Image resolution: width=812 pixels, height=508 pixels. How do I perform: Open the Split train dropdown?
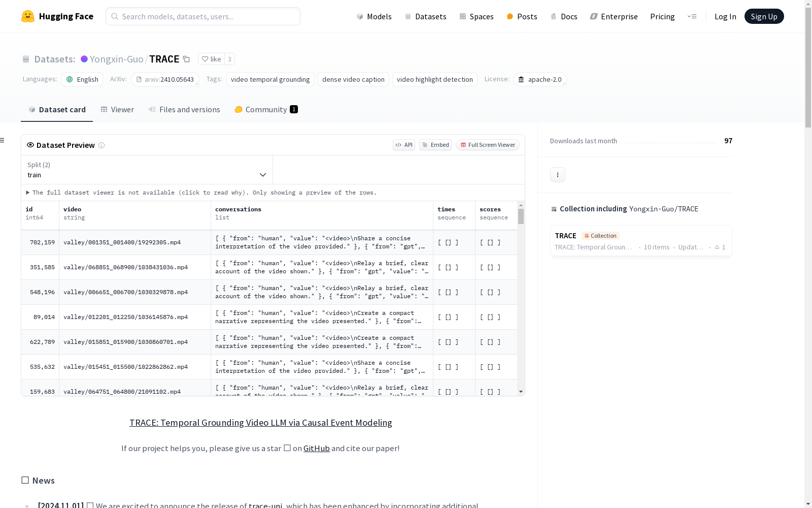tap(147, 170)
